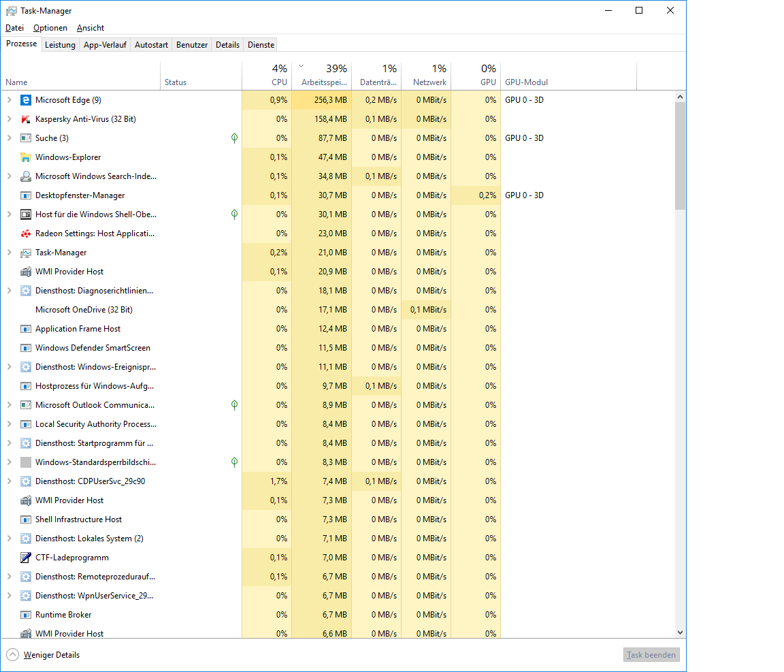Click the Diensthost: Diagnoserichtlinien gear icon

pyautogui.click(x=25, y=291)
